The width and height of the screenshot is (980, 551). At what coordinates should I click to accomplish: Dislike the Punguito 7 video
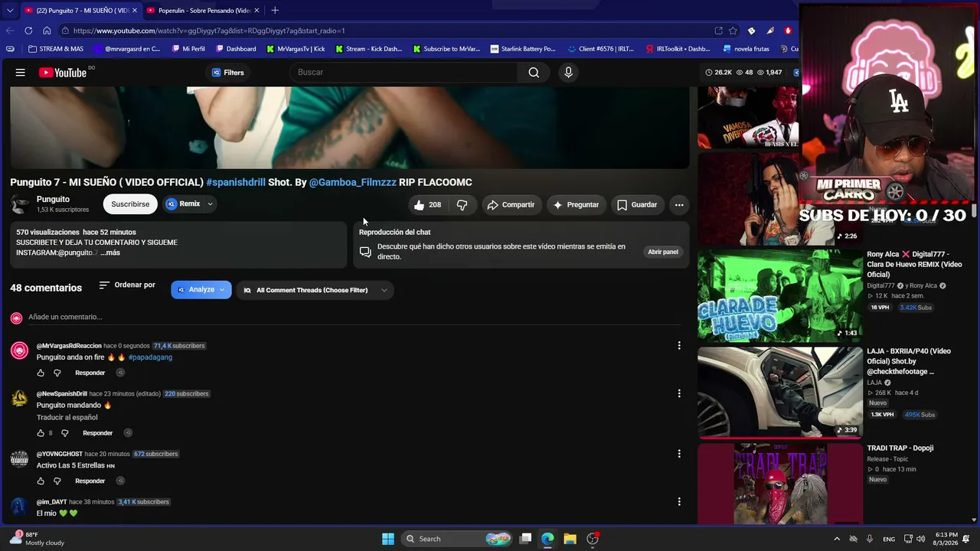coord(462,205)
